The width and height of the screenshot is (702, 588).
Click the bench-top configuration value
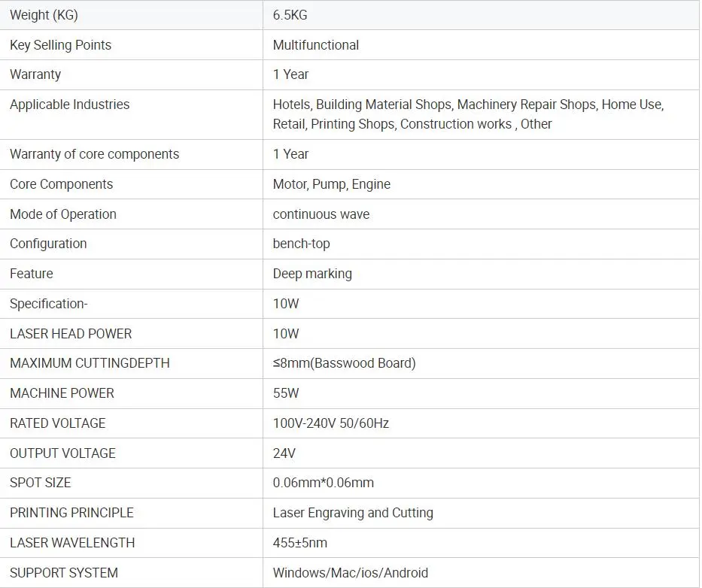click(x=301, y=244)
